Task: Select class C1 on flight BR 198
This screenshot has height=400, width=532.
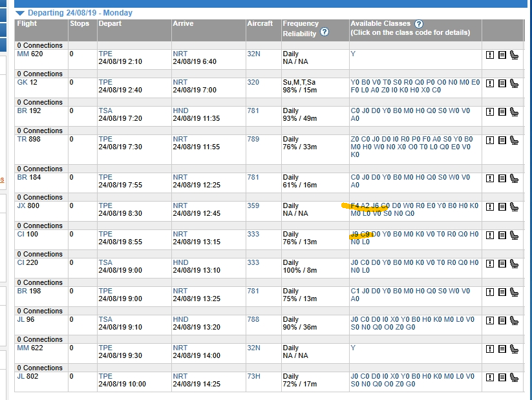Action: coord(355,291)
